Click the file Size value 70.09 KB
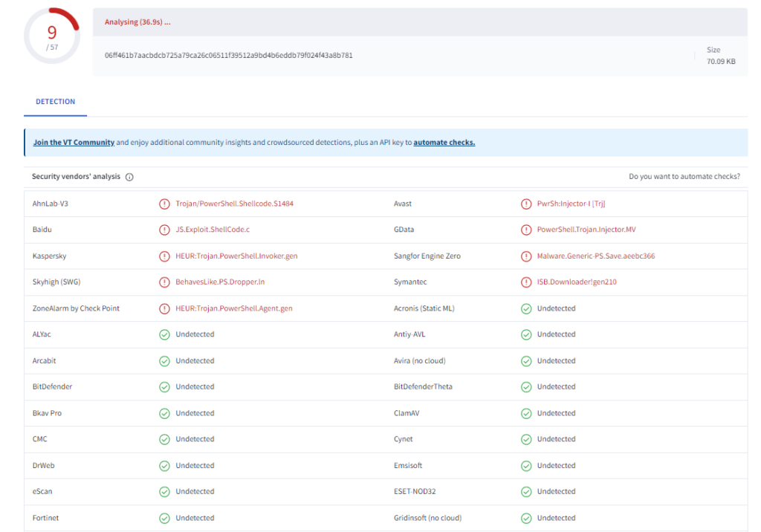Image resolution: width=761 pixels, height=532 pixels. 720,62
